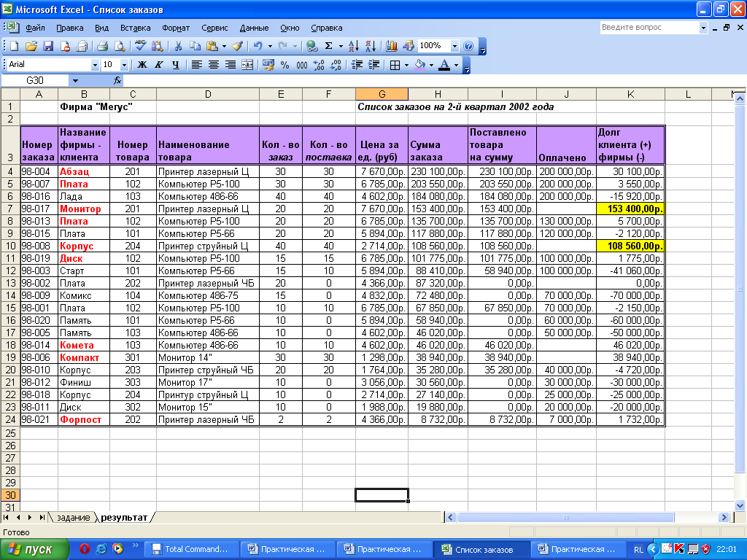Save the workbook with diskette icon

click(48, 46)
